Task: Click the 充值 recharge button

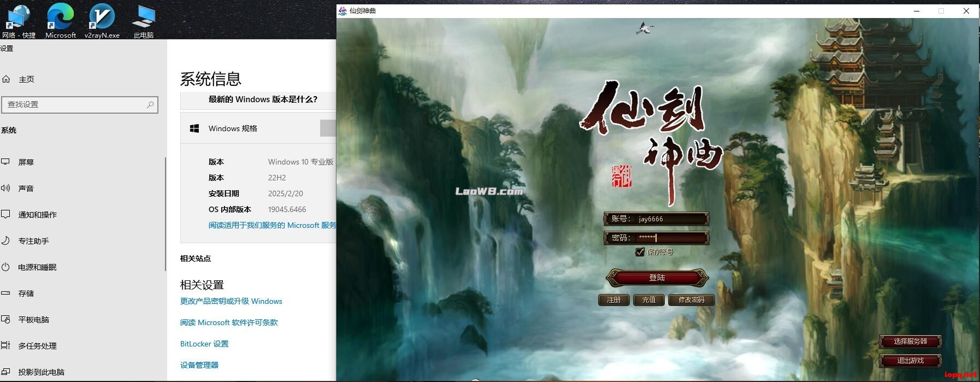Action: 648,300
